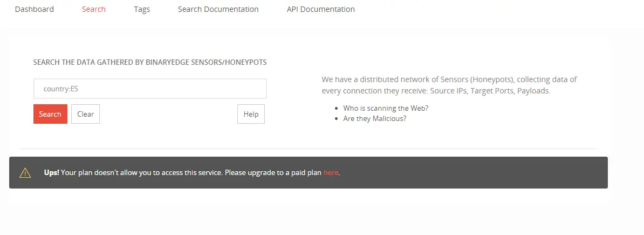Click 'Who is scanning the Web?' bullet
644x235 pixels.
[386, 108]
